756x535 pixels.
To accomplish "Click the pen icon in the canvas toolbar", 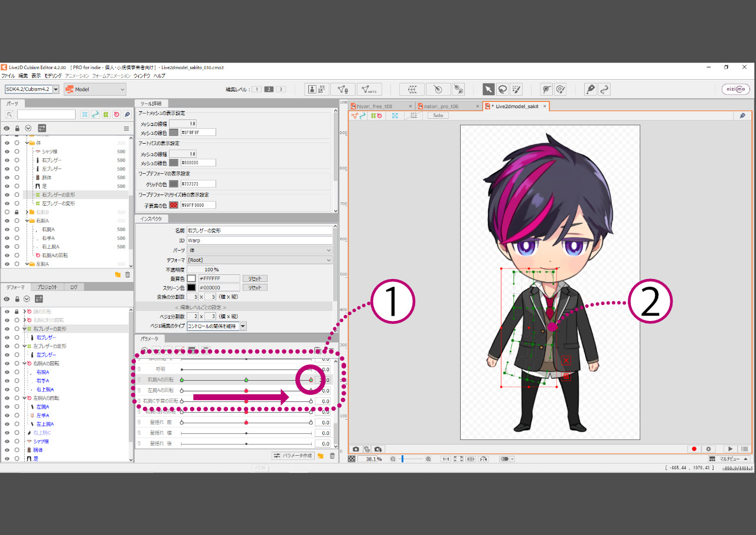I will point(742,116).
